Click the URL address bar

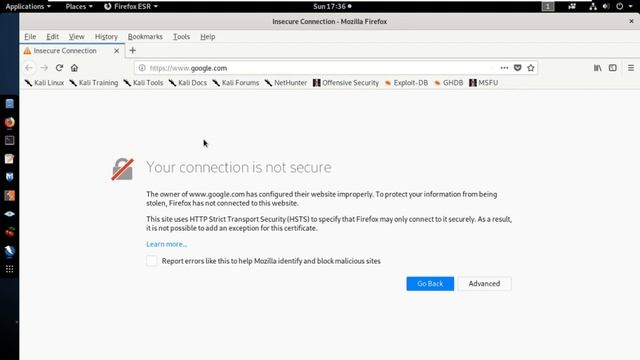(x=318, y=68)
